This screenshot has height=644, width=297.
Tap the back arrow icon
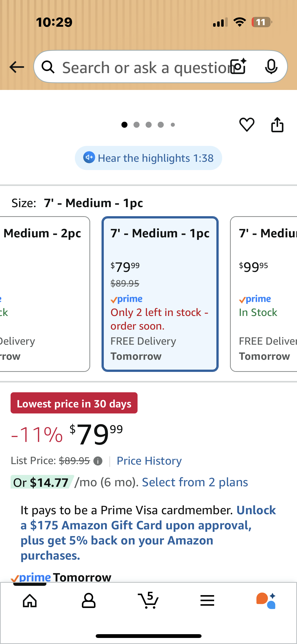[17, 67]
